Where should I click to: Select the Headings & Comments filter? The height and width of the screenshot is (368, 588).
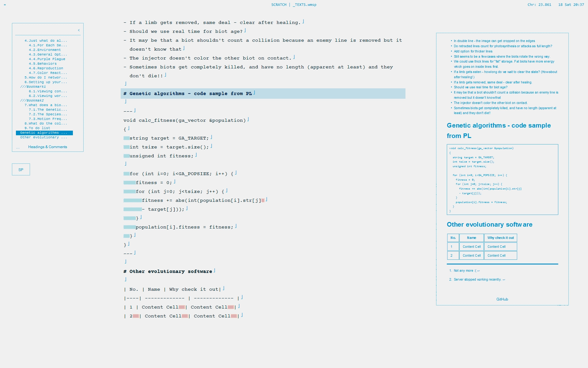47,147
